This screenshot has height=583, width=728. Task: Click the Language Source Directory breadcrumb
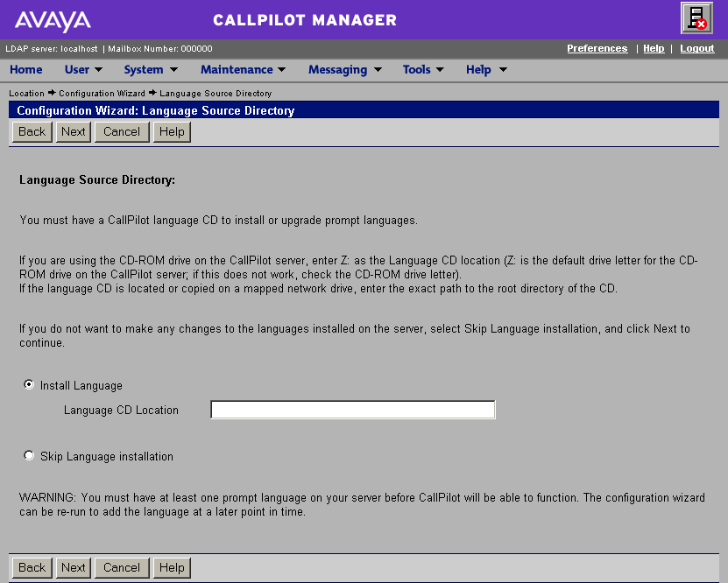tap(216, 93)
